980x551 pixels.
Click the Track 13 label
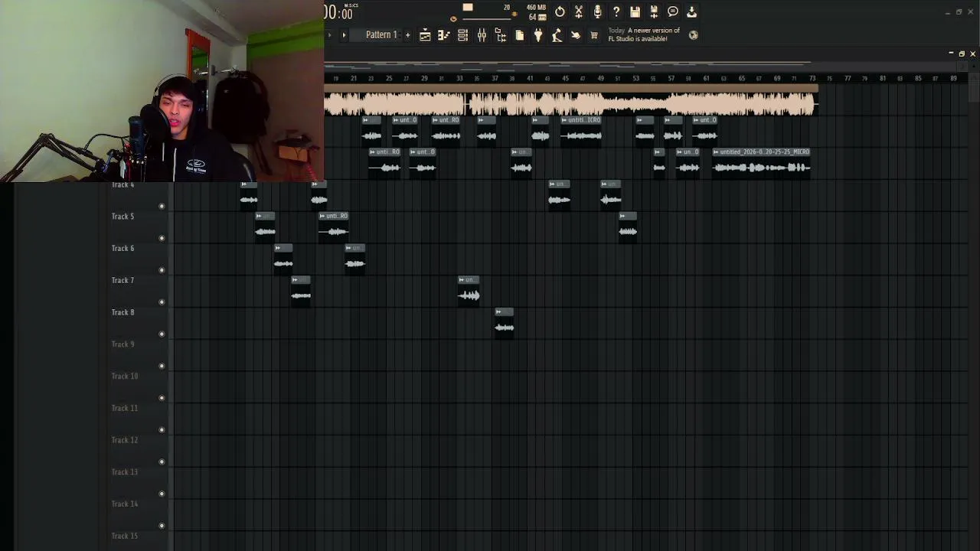point(124,472)
